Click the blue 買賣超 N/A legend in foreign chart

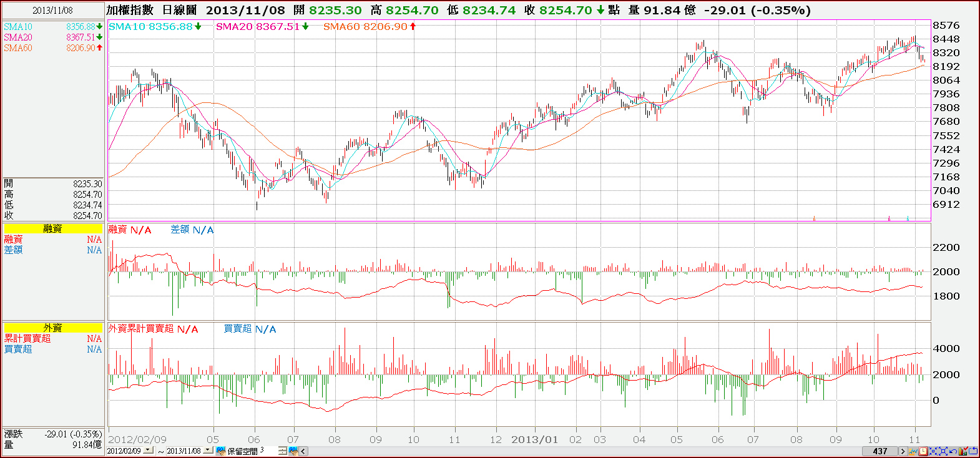tap(250, 329)
